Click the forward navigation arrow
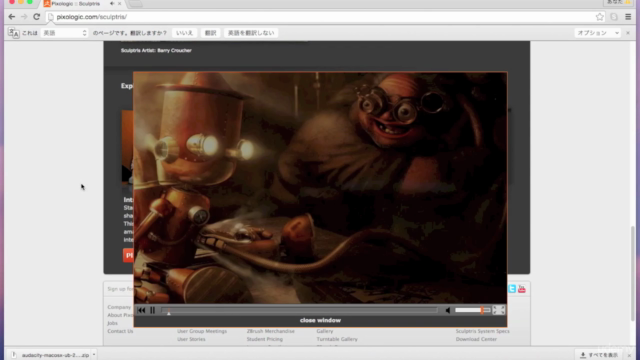 coord(24,17)
